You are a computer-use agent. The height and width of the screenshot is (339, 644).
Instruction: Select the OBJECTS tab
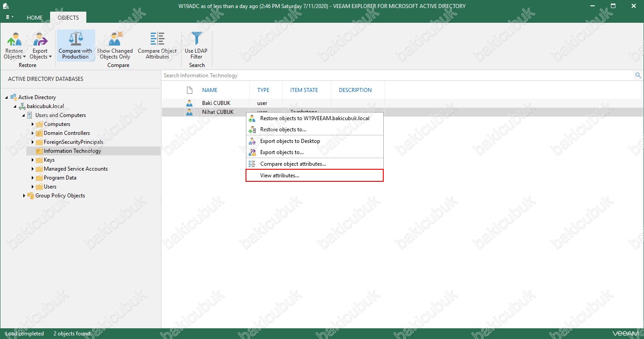click(68, 17)
